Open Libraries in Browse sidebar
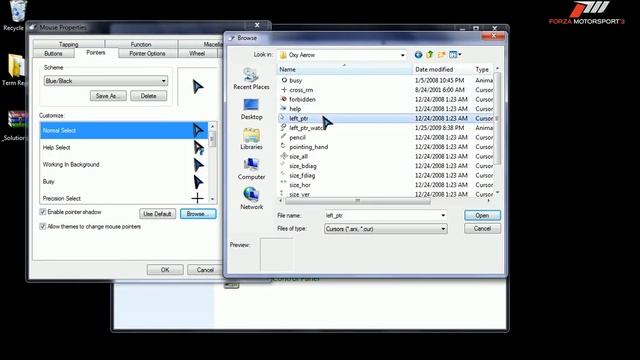This screenshot has height=360, width=640. (251, 139)
